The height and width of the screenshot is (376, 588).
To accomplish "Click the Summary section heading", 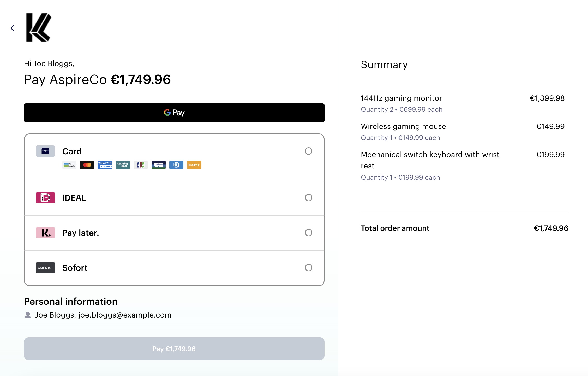I will 384,64.
